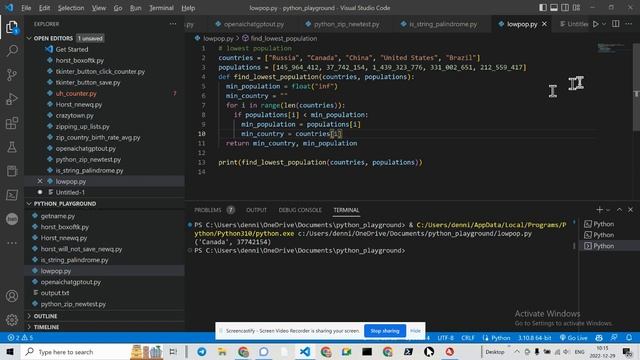Close the lowpop.py editor tab
Screen dimensions: 640x360
[544, 24]
